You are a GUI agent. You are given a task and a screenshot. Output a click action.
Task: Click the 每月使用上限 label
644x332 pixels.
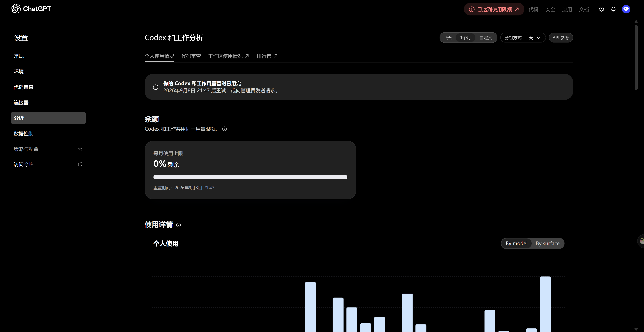click(x=168, y=153)
